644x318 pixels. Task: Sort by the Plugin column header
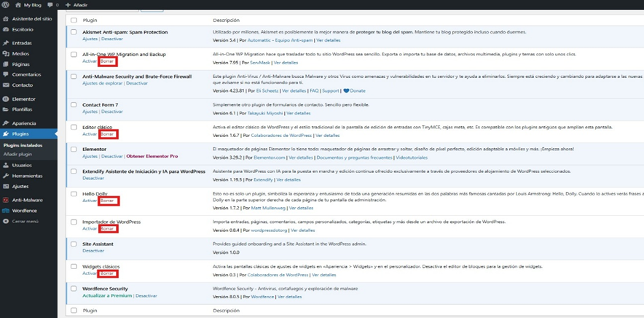pos(90,20)
